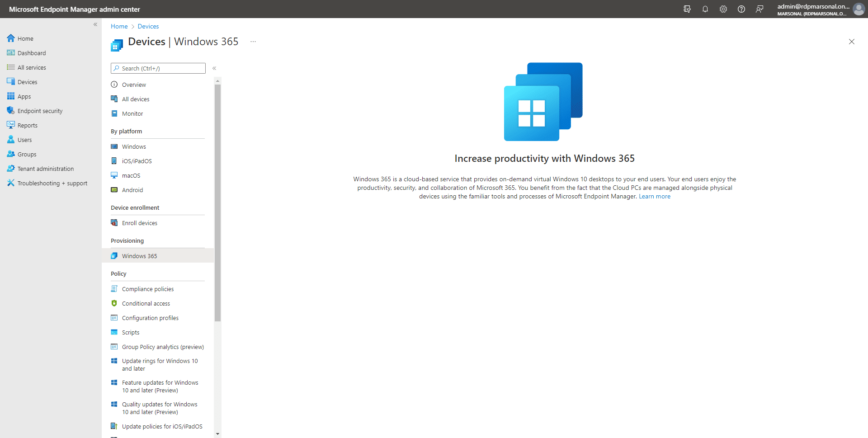The width and height of the screenshot is (868, 438).
Task: Open the more options ellipsis next to title
Action: pos(253,42)
